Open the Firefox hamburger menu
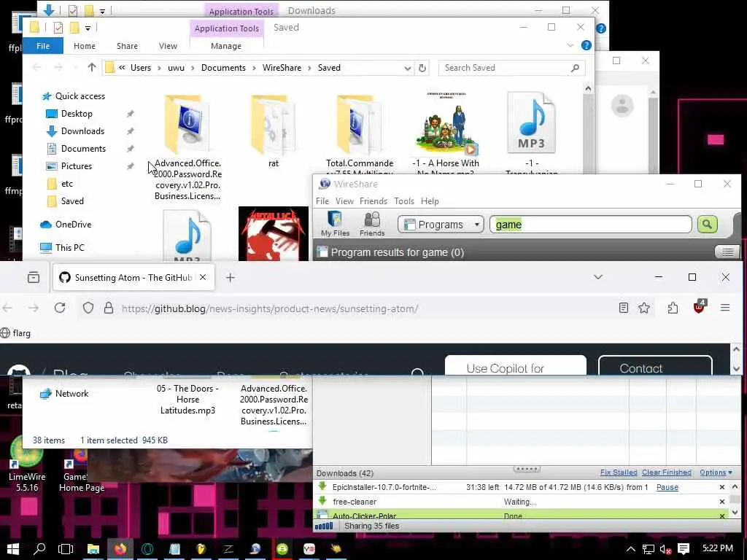747x560 pixels. [x=725, y=308]
